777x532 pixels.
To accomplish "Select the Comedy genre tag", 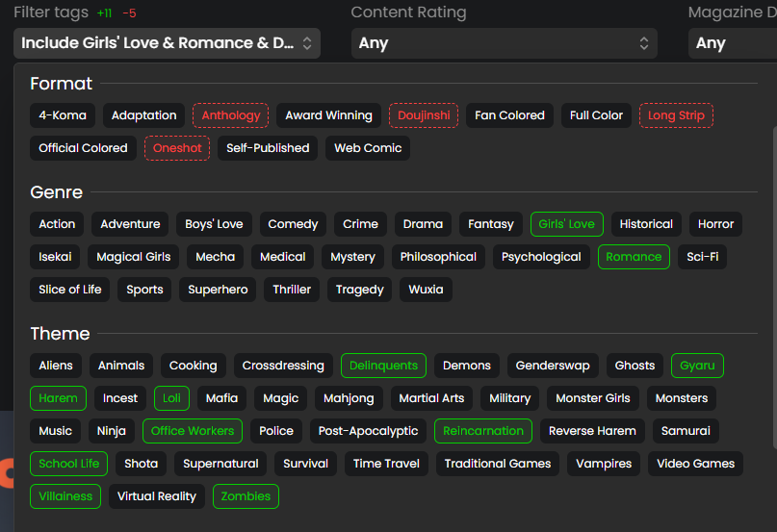I will (x=293, y=224).
